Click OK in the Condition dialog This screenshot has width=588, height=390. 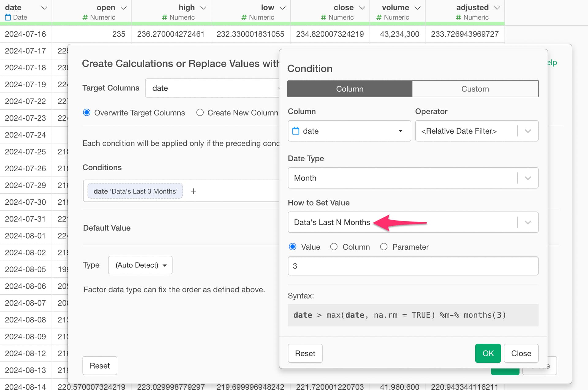488,353
